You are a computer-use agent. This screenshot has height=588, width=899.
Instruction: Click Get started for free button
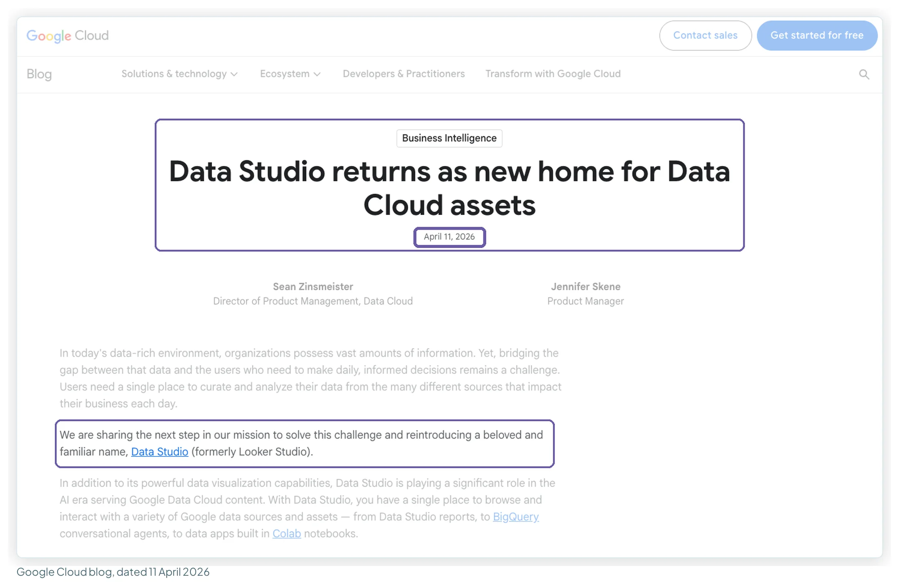pos(817,36)
